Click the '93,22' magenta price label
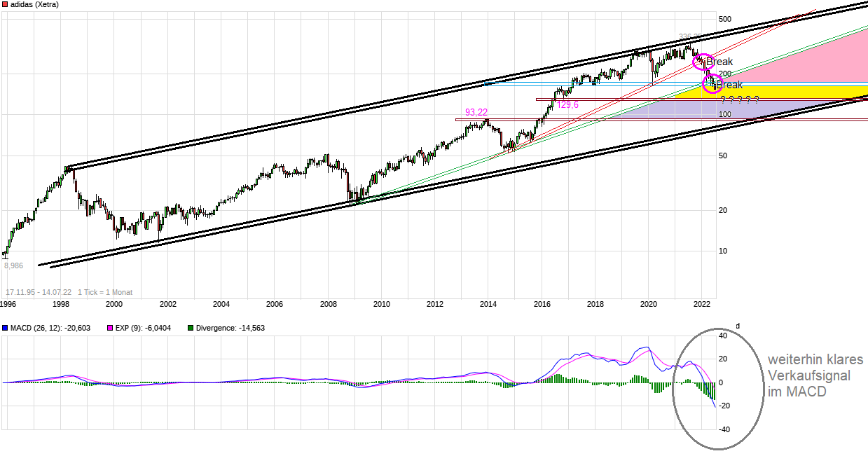Viewport: 868px width, 456px height. coord(476,113)
